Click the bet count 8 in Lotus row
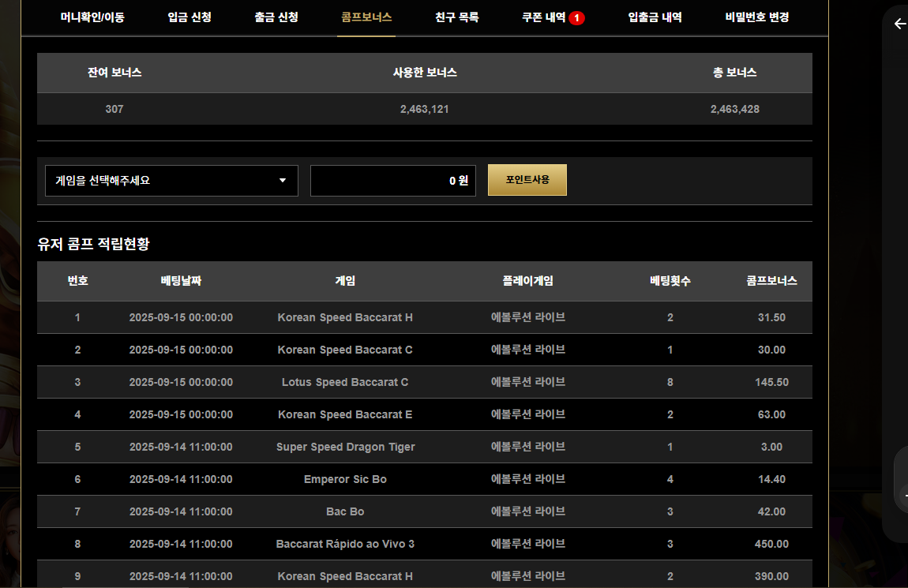Image resolution: width=908 pixels, height=588 pixels. (670, 382)
